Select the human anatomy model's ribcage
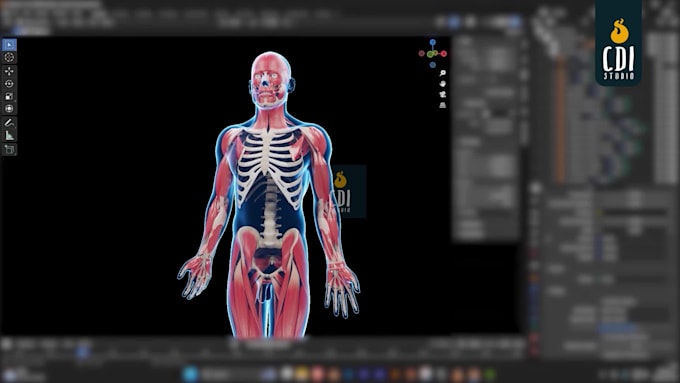This screenshot has width=680, height=383. pyautogui.click(x=270, y=167)
